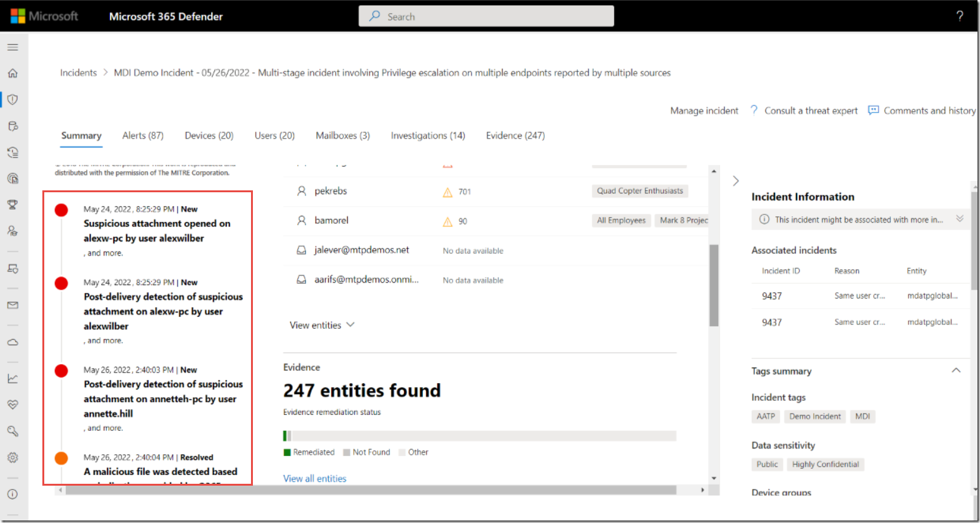Screen dimensions: 980x523
Task: Click MDI incident tag
Action: tap(862, 416)
